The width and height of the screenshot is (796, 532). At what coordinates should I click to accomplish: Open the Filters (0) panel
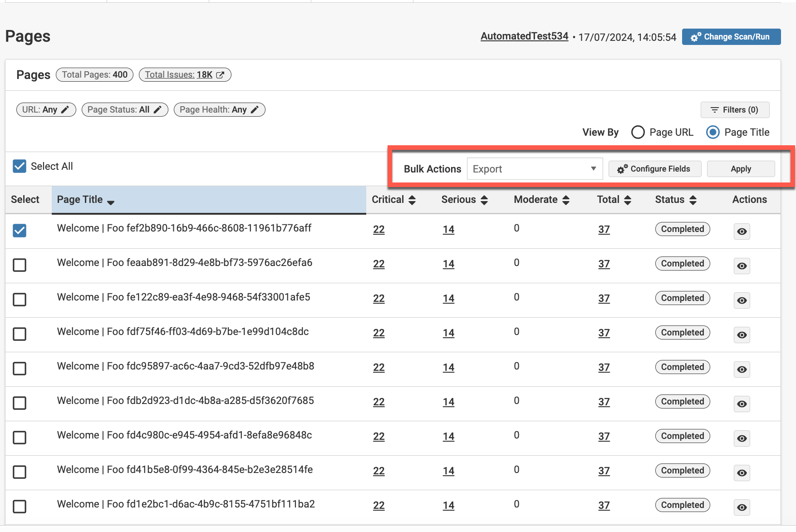(735, 110)
